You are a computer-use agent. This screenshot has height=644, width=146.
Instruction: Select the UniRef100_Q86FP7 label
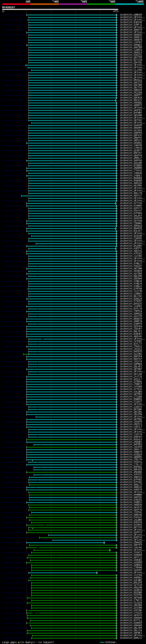131,95
